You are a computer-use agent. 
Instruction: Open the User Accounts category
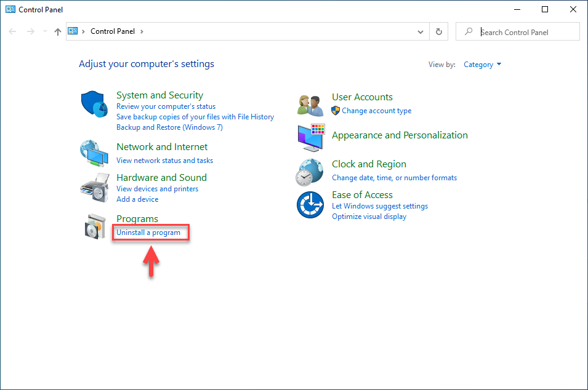(362, 97)
